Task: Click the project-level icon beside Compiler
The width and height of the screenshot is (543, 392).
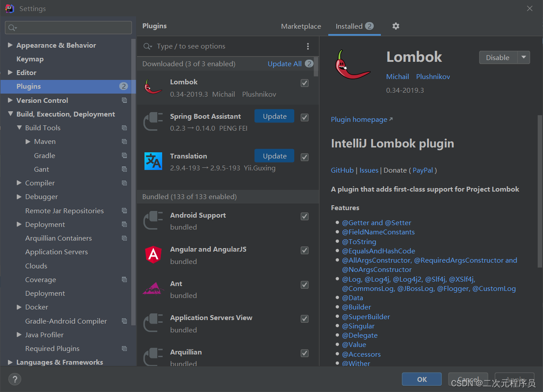Action: tap(125, 183)
